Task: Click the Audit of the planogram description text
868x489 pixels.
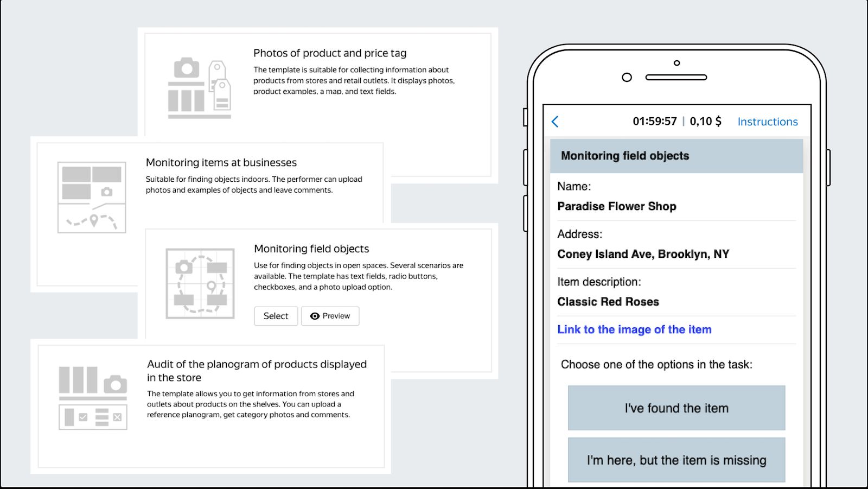Action: (250, 404)
